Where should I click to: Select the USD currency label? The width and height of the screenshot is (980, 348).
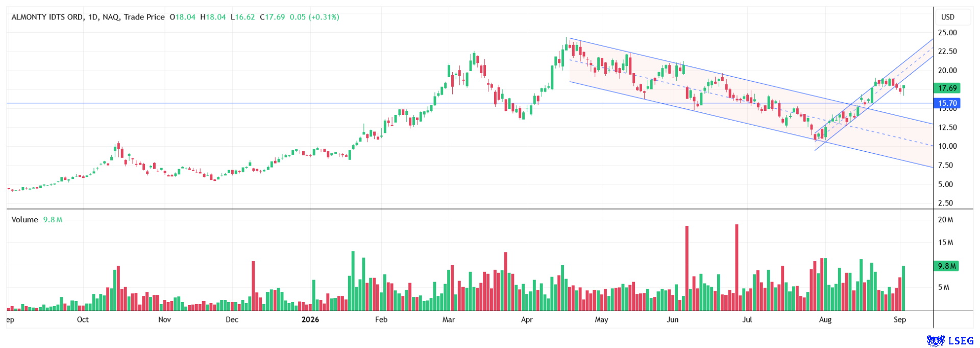(x=947, y=17)
